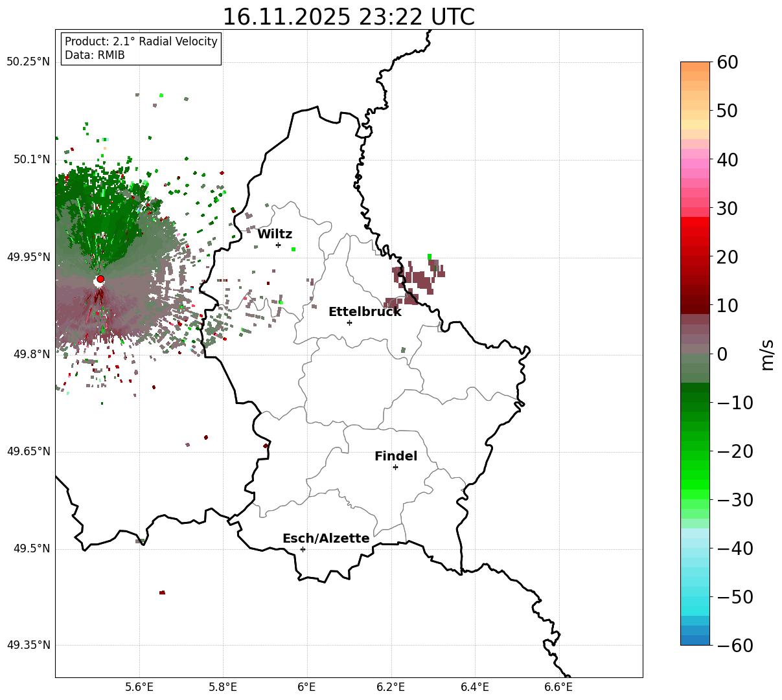Click the colorbar −20 tick label
The height and width of the screenshot is (700, 782).
735,451
